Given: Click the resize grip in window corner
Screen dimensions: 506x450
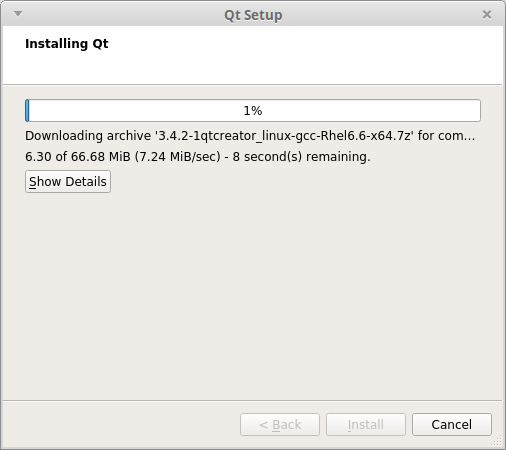Looking at the screenshot, I should click(x=497, y=441).
